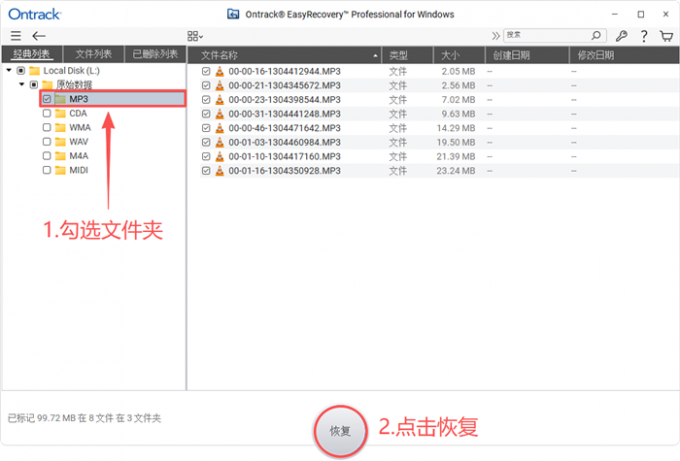Check the WAV folder checkbox
This screenshot has height=461, width=680.
point(47,142)
